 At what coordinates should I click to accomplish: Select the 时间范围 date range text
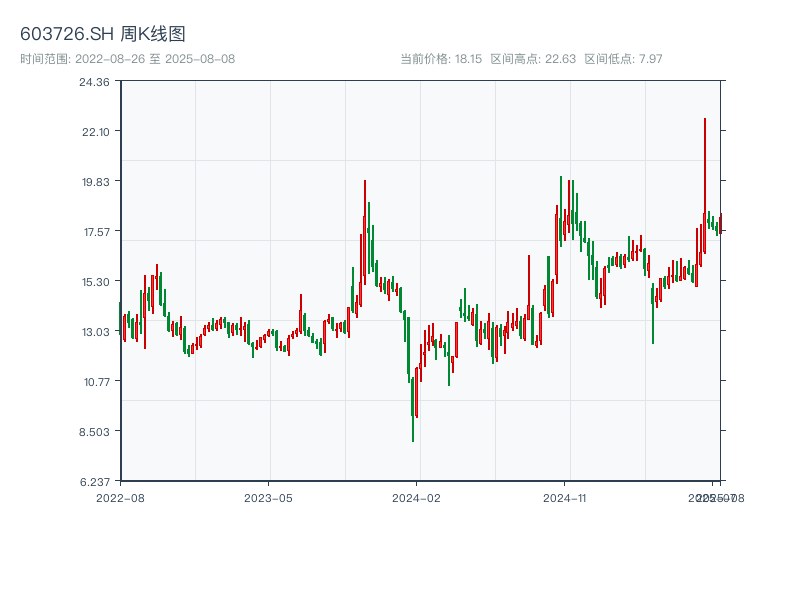tap(128, 59)
